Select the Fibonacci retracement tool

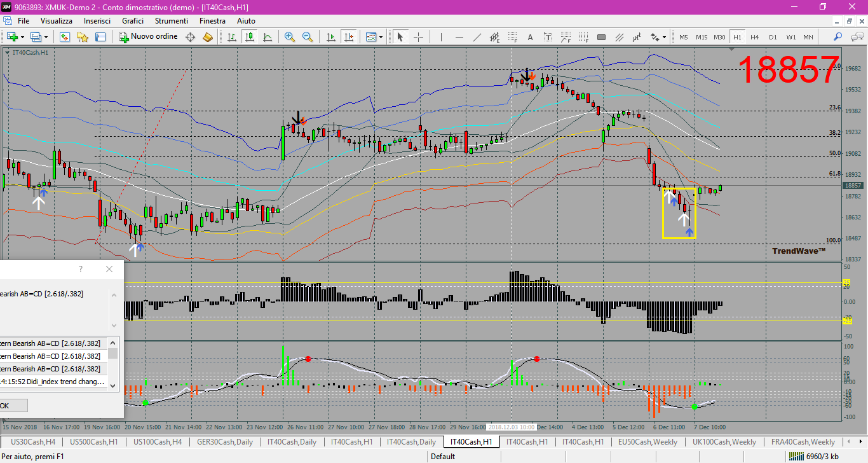pos(512,37)
